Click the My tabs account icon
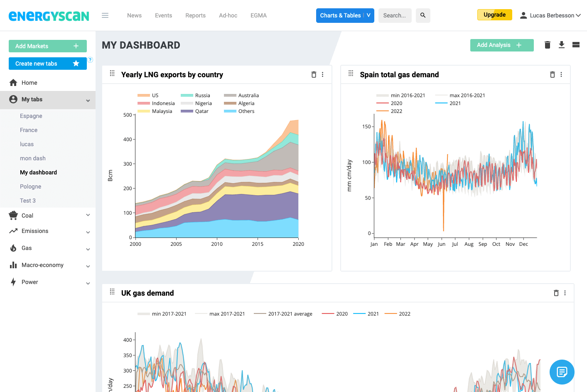Image resolution: width=587 pixels, height=392 pixels. coord(13,99)
